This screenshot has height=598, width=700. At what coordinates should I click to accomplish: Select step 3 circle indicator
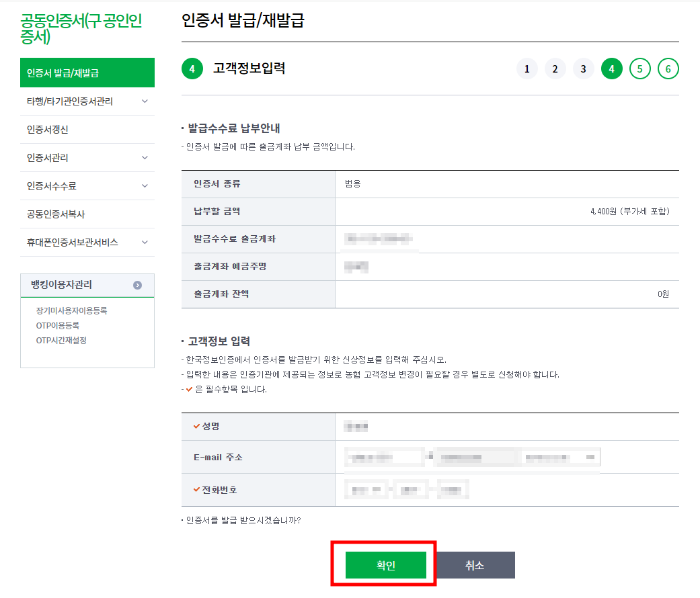click(583, 69)
